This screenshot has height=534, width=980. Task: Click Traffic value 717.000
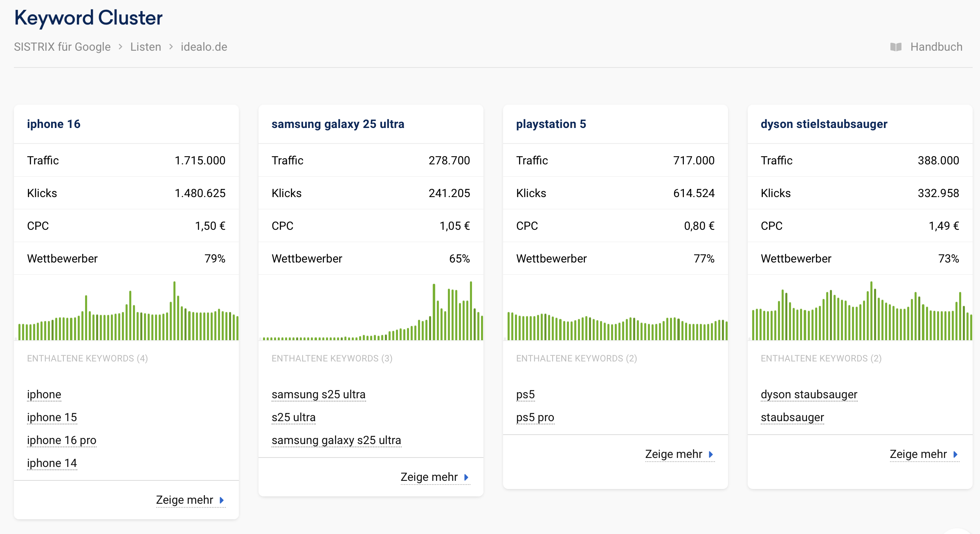click(694, 160)
